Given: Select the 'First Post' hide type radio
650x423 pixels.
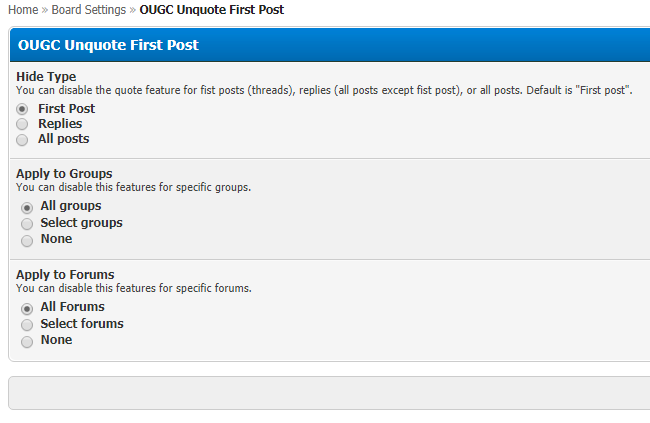Looking at the screenshot, I should tap(22, 108).
